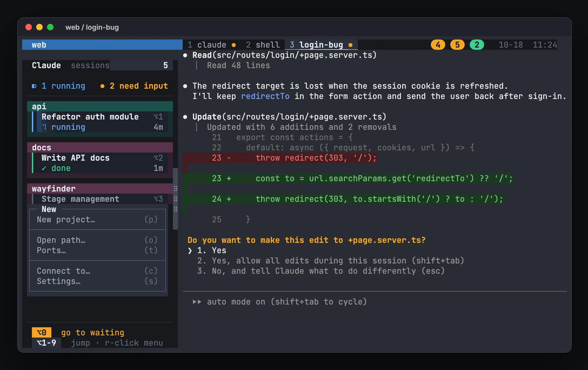Switch to the '1 claude' tab
The image size is (588, 370).
[212, 45]
